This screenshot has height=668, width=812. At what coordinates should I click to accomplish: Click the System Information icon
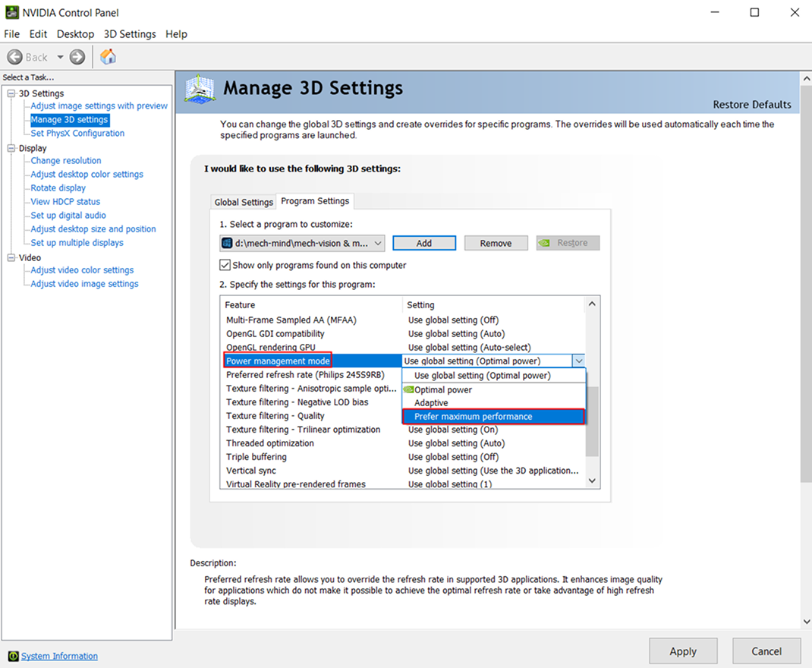click(14, 656)
